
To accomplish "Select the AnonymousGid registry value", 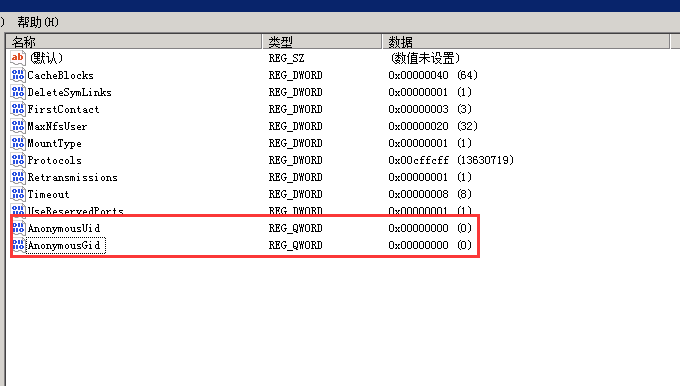I will point(65,245).
